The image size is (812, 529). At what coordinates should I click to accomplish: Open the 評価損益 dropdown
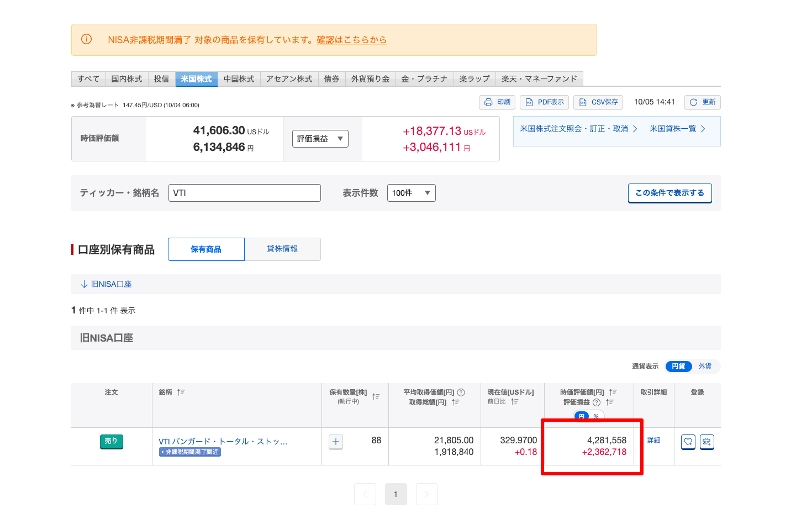click(x=320, y=139)
